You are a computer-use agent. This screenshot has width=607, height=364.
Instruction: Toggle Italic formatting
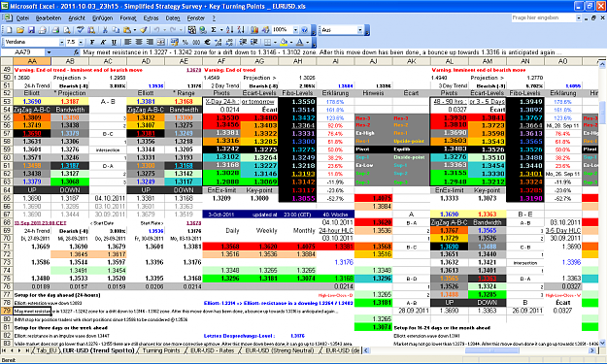(103, 42)
